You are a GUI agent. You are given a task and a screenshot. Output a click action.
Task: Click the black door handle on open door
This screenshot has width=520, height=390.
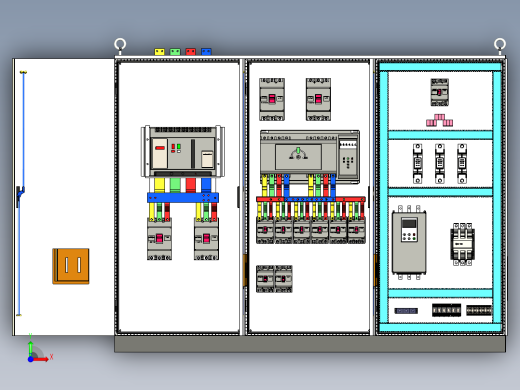point(19,196)
